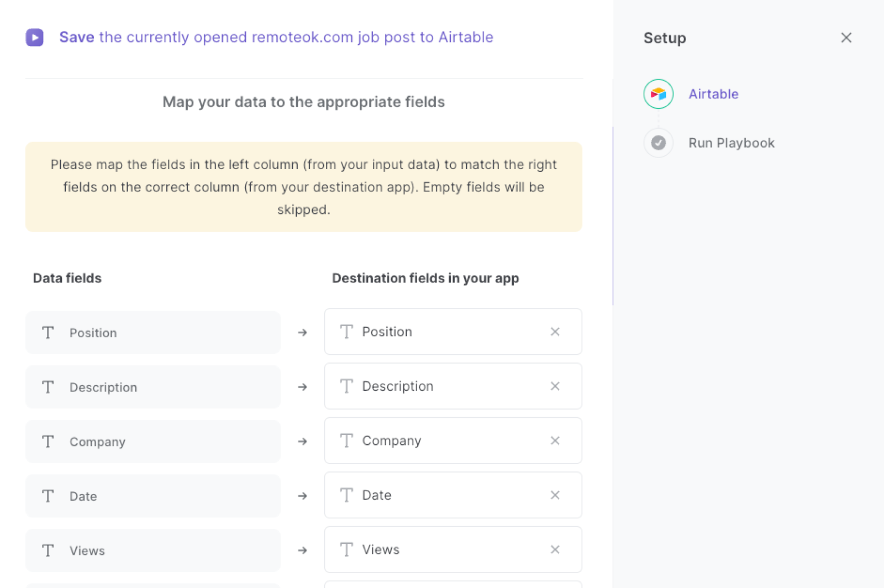Click the text-type icon in Company data field
This screenshot has width=884, height=588.
48,442
